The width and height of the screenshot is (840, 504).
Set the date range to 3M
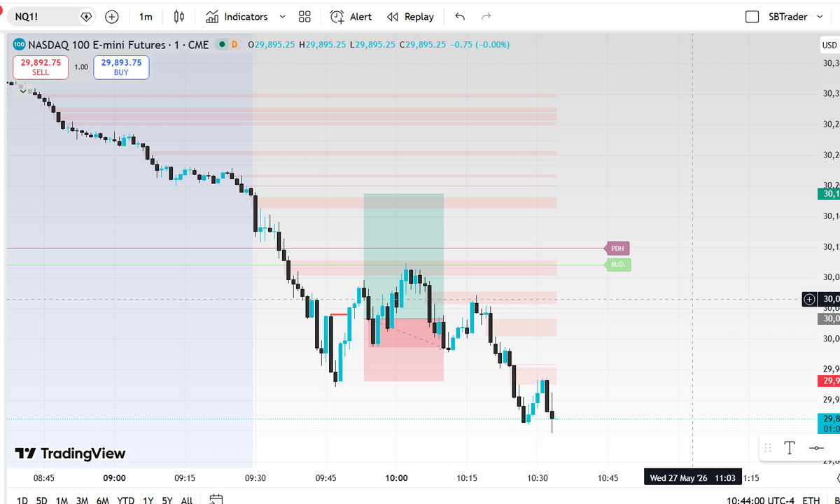pyautogui.click(x=83, y=500)
